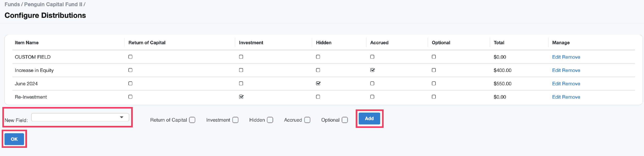Check Return of Capital for new field
The width and height of the screenshot is (644, 156).
(x=192, y=120)
